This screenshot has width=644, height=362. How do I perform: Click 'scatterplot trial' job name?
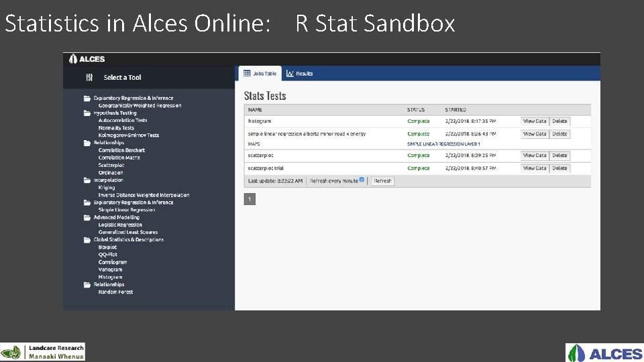point(266,168)
